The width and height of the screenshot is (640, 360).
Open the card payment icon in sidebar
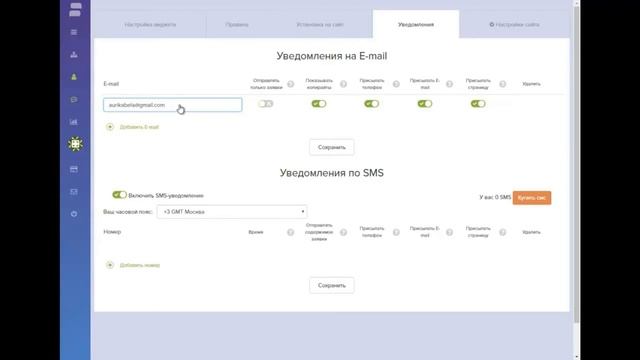74,169
